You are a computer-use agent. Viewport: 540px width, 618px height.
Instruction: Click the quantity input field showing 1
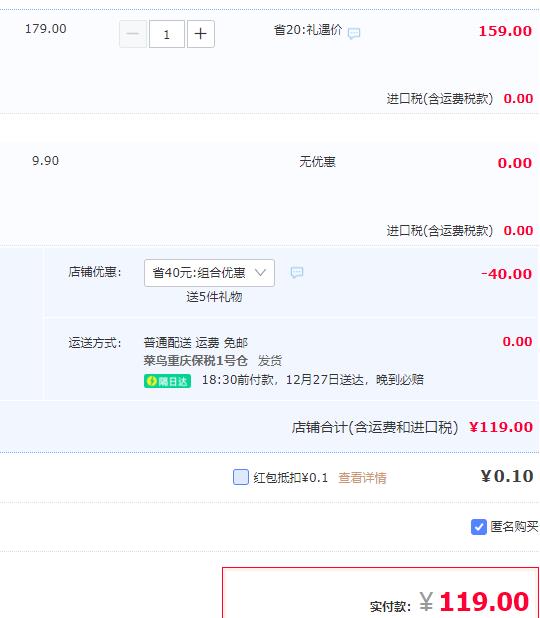167,34
